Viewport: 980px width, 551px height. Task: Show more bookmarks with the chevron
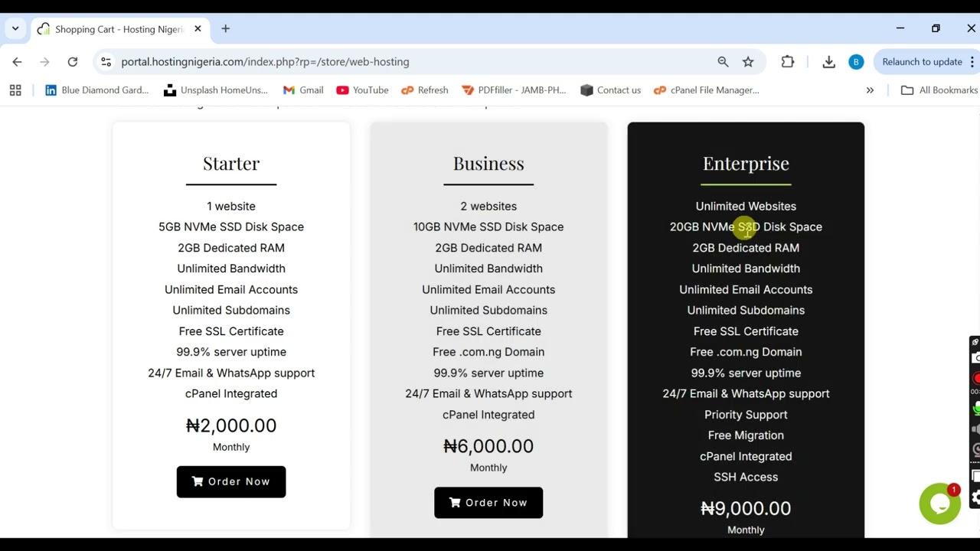pos(870,90)
